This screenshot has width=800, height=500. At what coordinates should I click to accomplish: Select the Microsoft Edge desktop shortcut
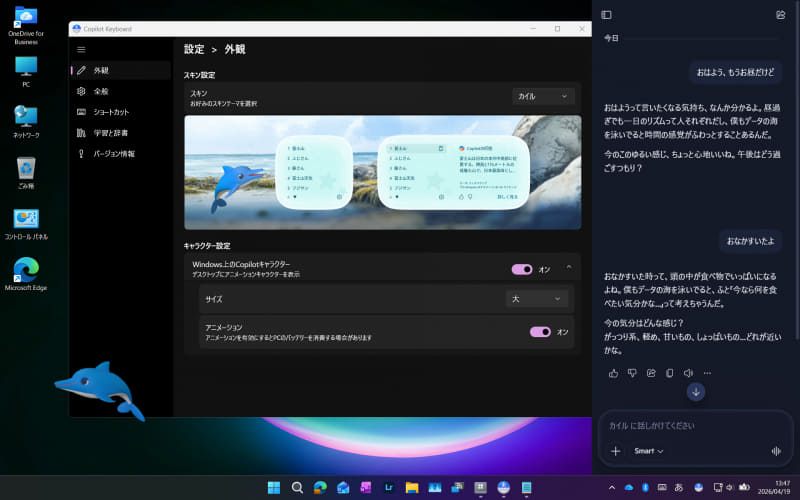[26, 274]
